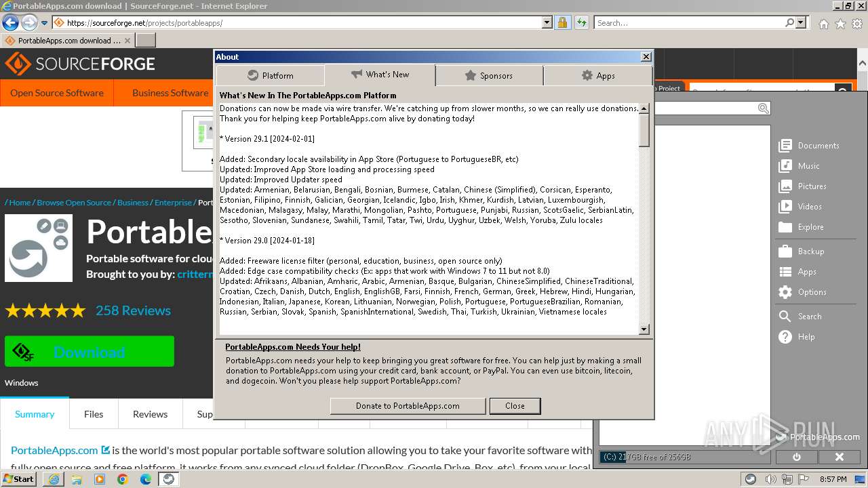Click Donate to PortableApps.com button
This screenshot has width=868, height=488.
point(408,406)
